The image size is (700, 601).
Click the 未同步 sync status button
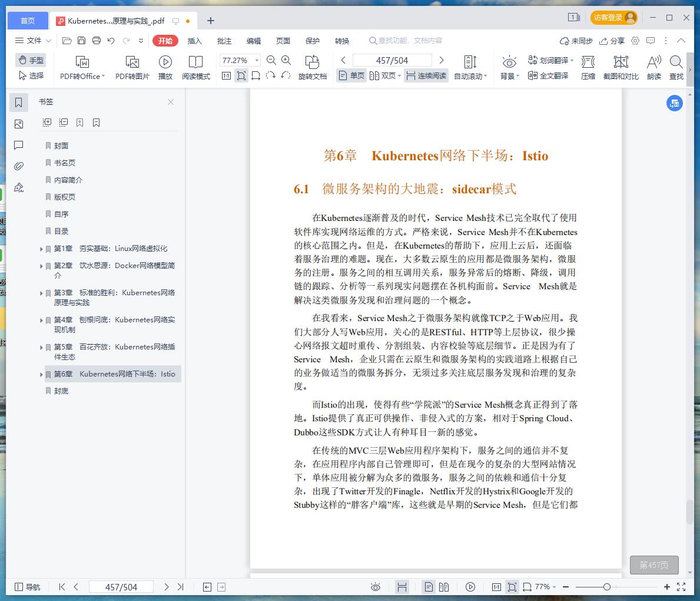[x=576, y=41]
